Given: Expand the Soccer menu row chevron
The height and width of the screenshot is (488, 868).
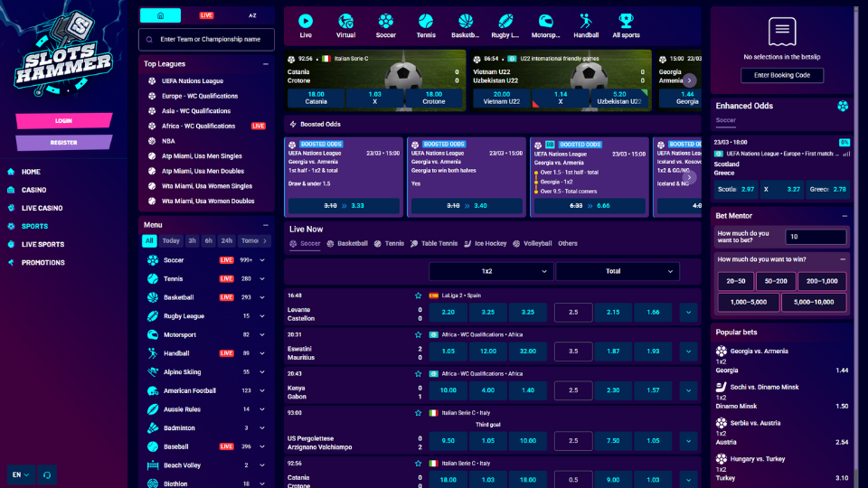Looking at the screenshot, I should pos(262,260).
